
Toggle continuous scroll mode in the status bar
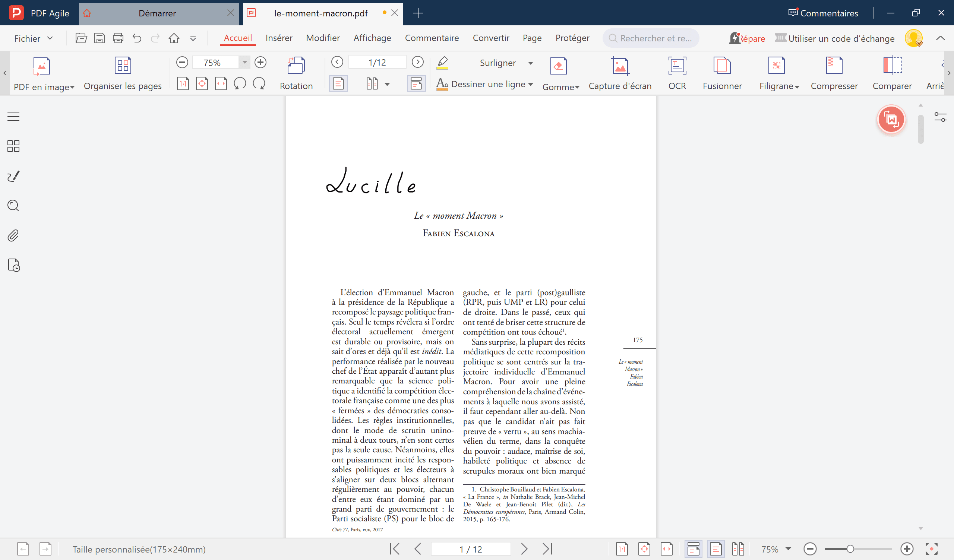693,549
